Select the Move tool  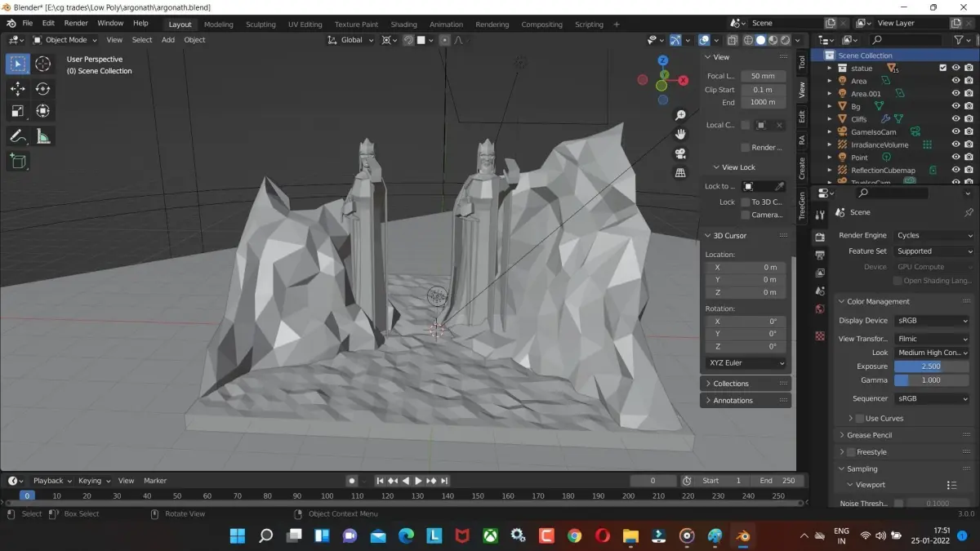pos(17,89)
